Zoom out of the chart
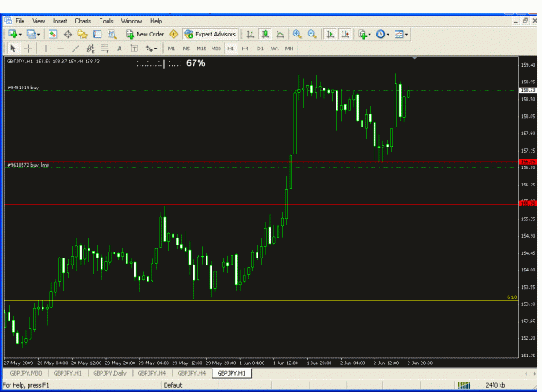542x392 pixels. point(312,34)
